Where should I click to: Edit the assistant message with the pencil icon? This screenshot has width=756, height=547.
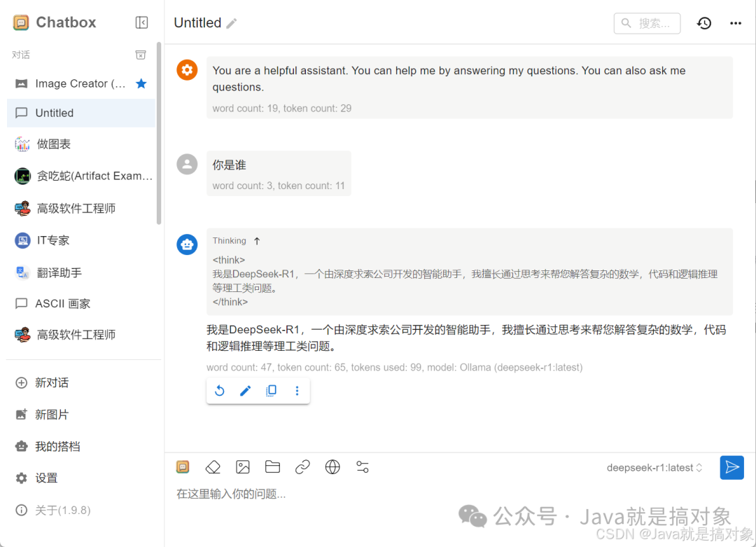(x=246, y=391)
